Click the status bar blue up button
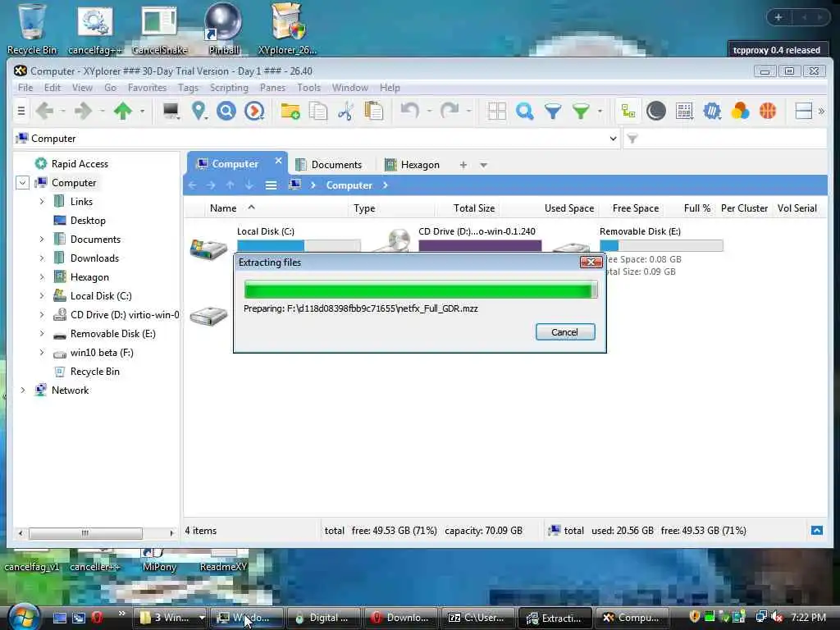Screen dimensions: 840x630 (817, 531)
